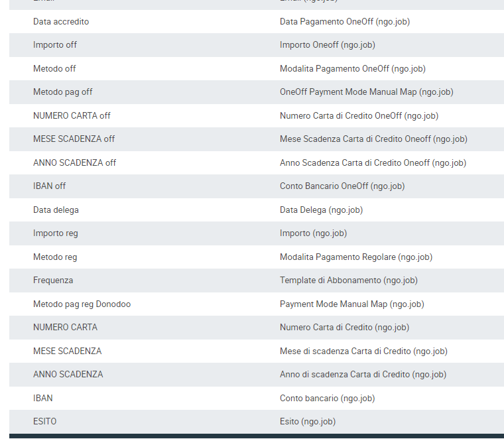
Task: Click the 'Importo reg' row label
Action: coord(55,233)
